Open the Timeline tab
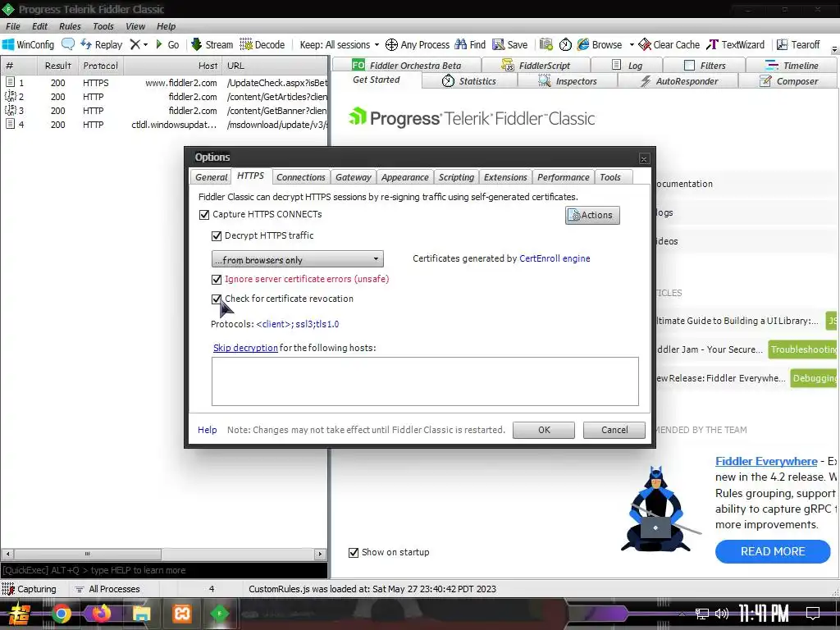Image resolution: width=840 pixels, height=630 pixels. [x=792, y=66]
